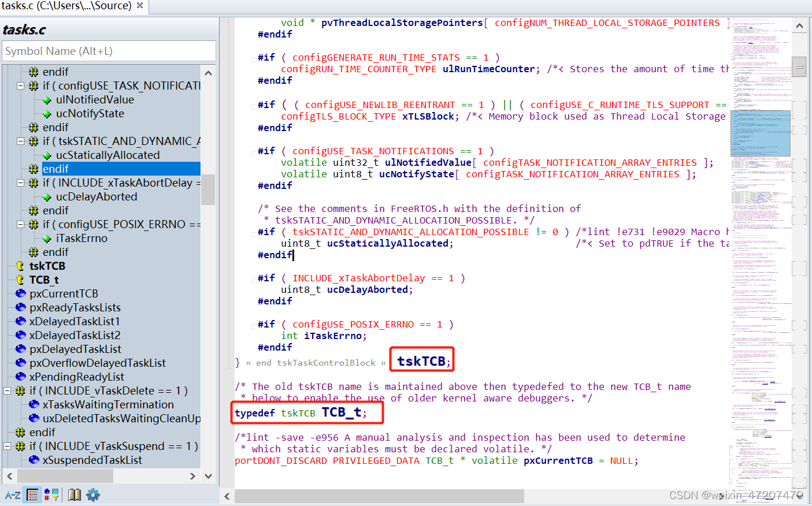Click the variable icon beside xSuspendedTaskList

pos(34,460)
